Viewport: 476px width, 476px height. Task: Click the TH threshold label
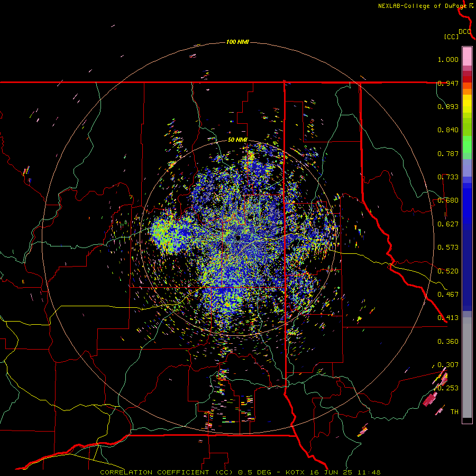[x=454, y=412]
